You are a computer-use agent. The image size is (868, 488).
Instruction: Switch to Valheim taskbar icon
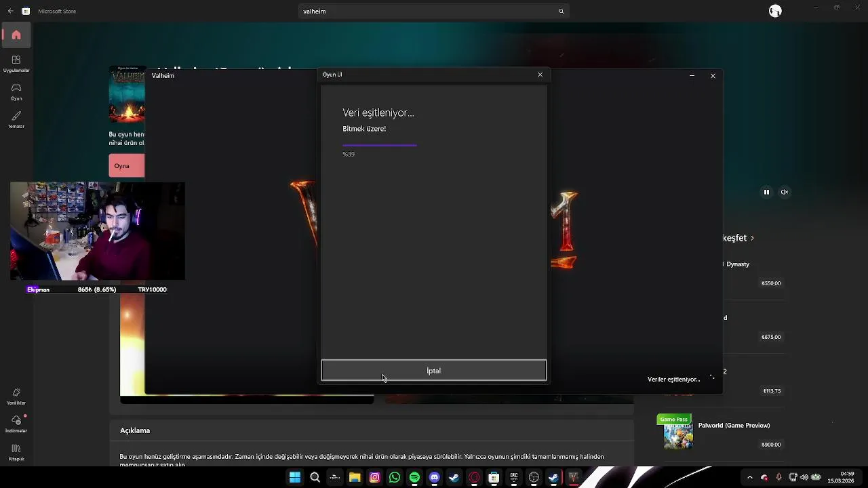coord(574,478)
